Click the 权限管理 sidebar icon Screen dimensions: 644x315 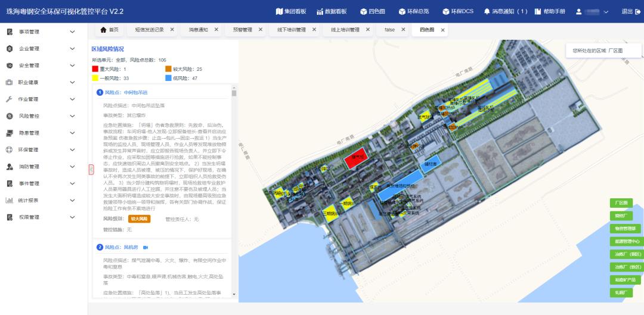[x=10, y=217]
